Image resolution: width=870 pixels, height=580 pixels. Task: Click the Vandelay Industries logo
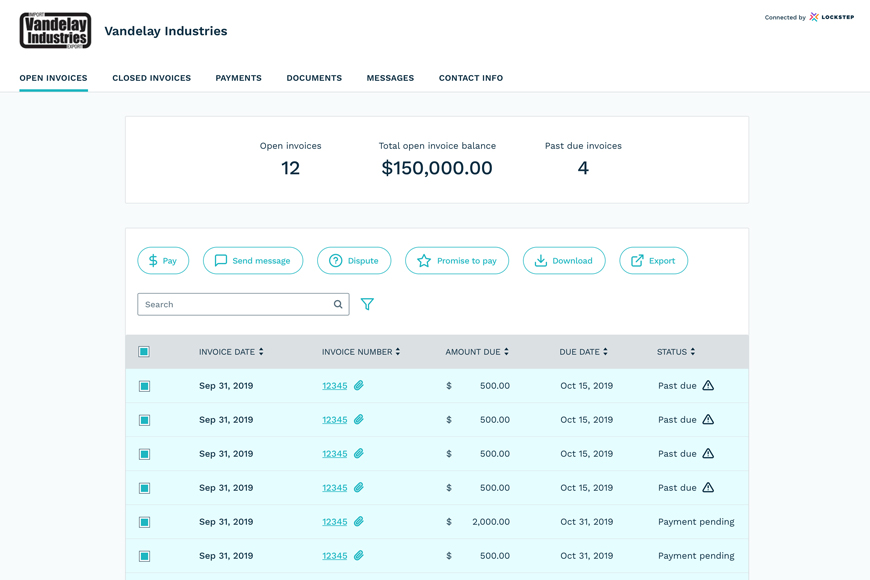tap(55, 31)
